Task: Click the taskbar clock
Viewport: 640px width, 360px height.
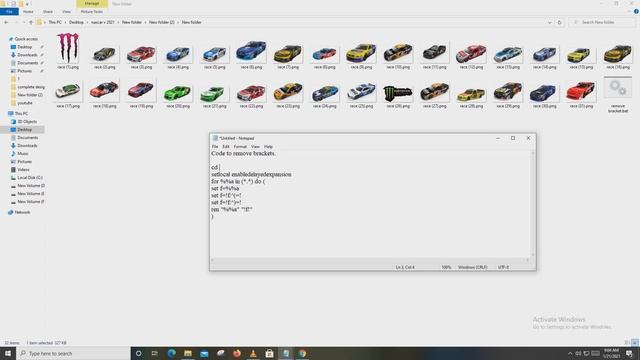Action: point(611,353)
